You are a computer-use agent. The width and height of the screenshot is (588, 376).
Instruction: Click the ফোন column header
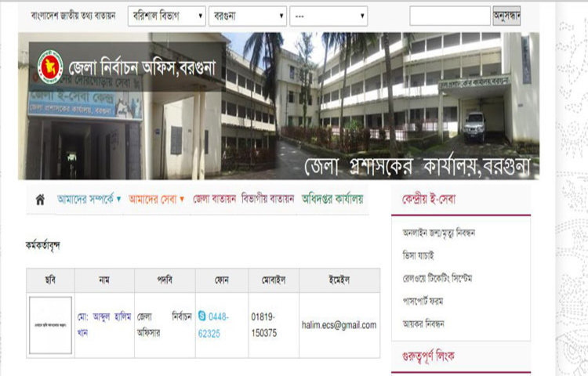point(222,280)
